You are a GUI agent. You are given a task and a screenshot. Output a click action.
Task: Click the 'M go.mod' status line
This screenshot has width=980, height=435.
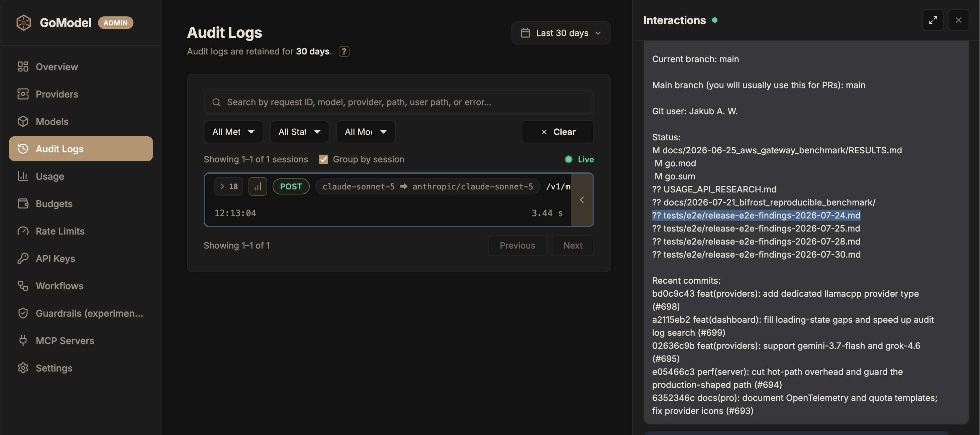[675, 163]
